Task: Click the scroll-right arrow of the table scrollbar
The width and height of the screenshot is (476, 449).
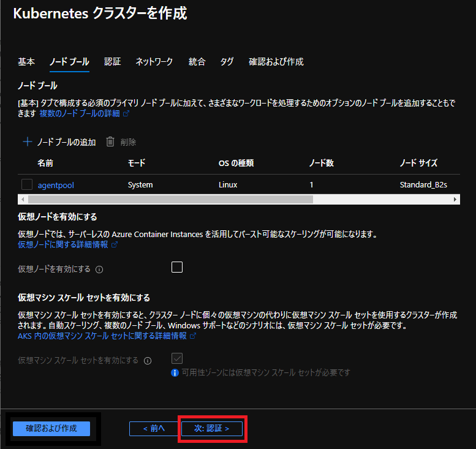Action: (x=455, y=200)
